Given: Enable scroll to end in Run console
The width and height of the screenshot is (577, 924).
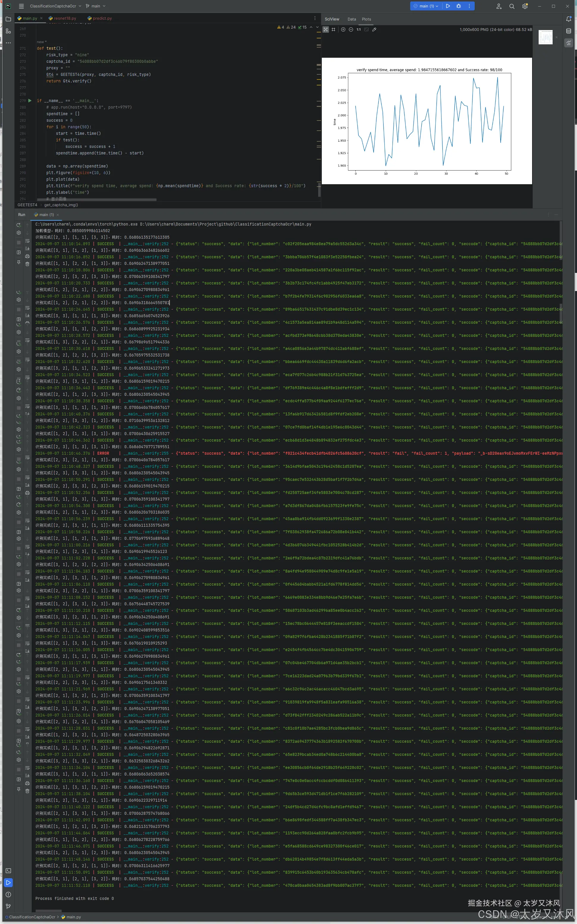Looking at the screenshot, I should click(x=27, y=248).
